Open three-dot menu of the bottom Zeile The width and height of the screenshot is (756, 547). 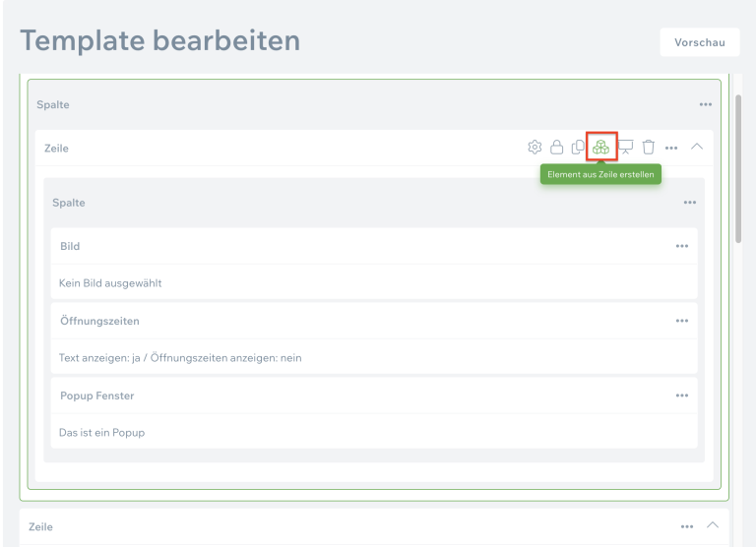click(688, 526)
